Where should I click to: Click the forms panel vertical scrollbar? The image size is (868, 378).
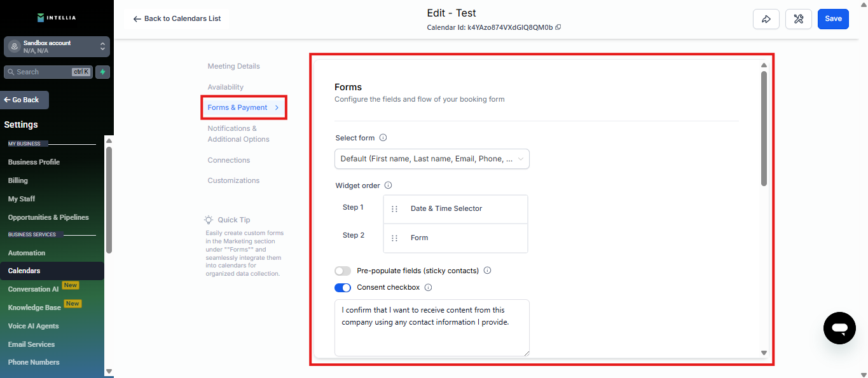764,127
